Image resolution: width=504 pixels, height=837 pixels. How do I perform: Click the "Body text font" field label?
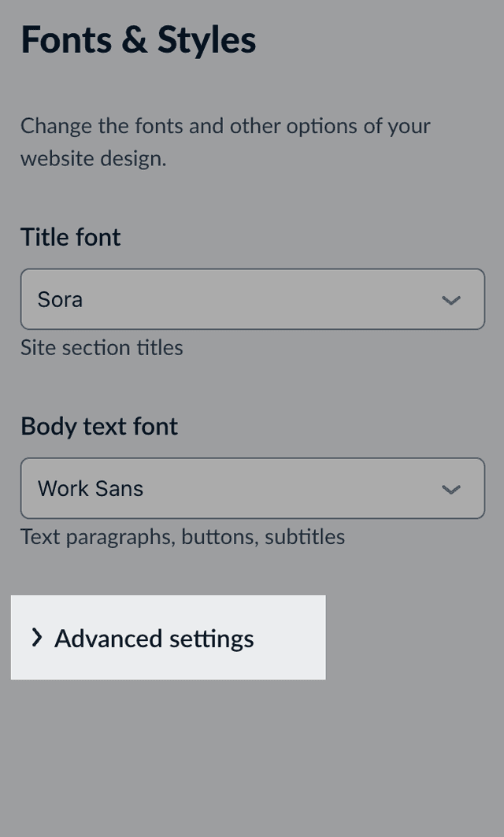(x=99, y=426)
